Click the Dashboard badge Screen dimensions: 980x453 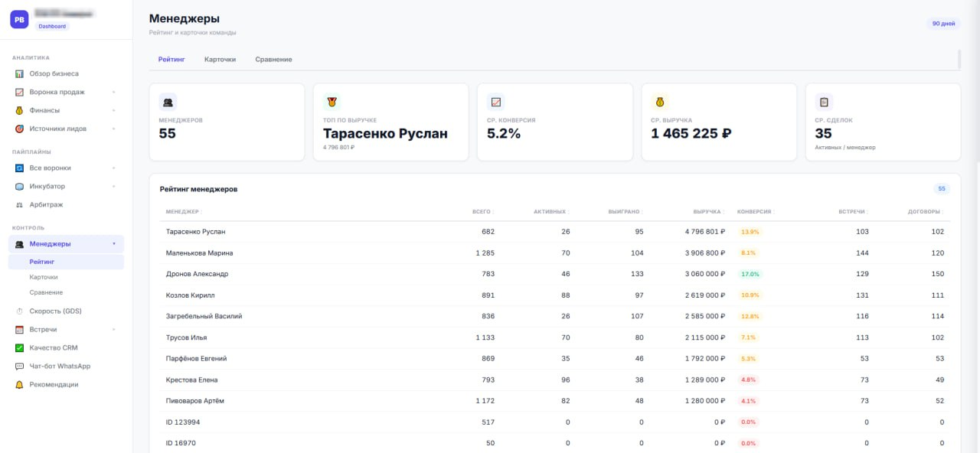tap(52, 26)
